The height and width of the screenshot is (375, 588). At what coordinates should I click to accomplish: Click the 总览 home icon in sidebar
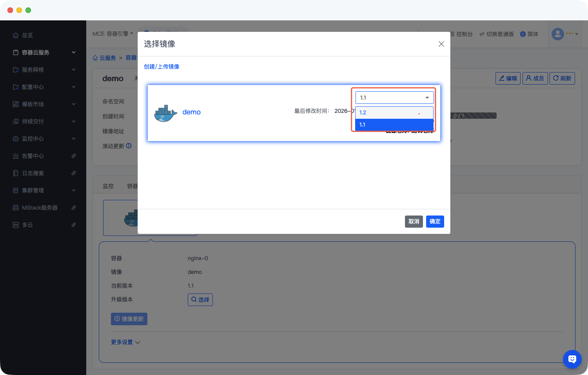pyautogui.click(x=16, y=35)
